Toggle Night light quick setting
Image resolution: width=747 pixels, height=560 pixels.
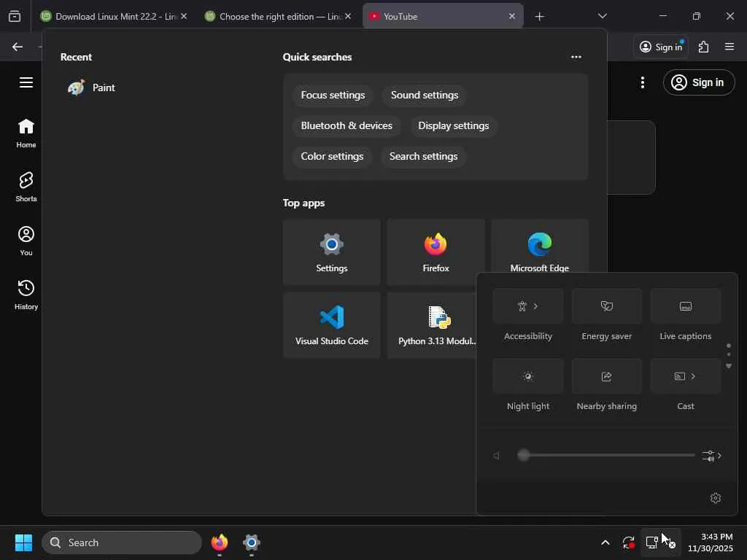(528, 376)
